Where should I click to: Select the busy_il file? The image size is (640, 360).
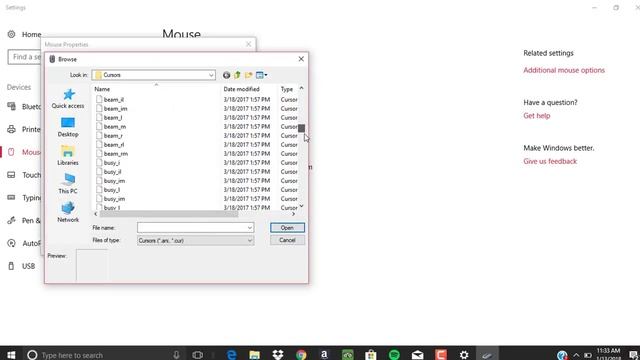pyautogui.click(x=112, y=172)
